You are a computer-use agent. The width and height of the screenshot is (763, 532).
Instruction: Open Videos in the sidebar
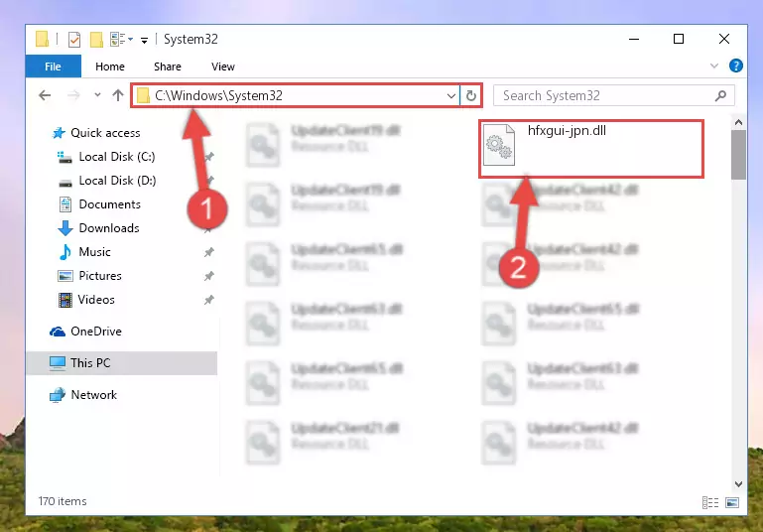96,300
